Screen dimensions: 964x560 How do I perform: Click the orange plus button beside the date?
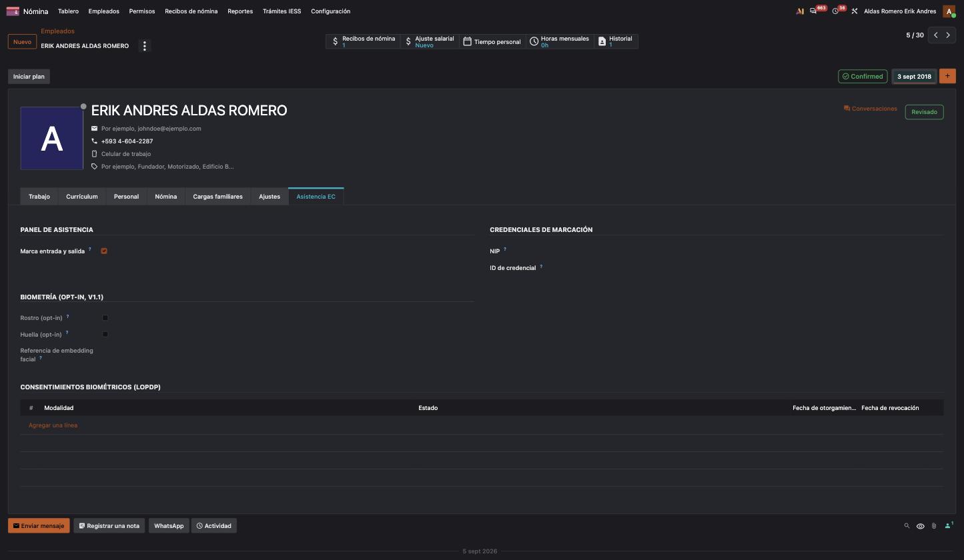[947, 76]
